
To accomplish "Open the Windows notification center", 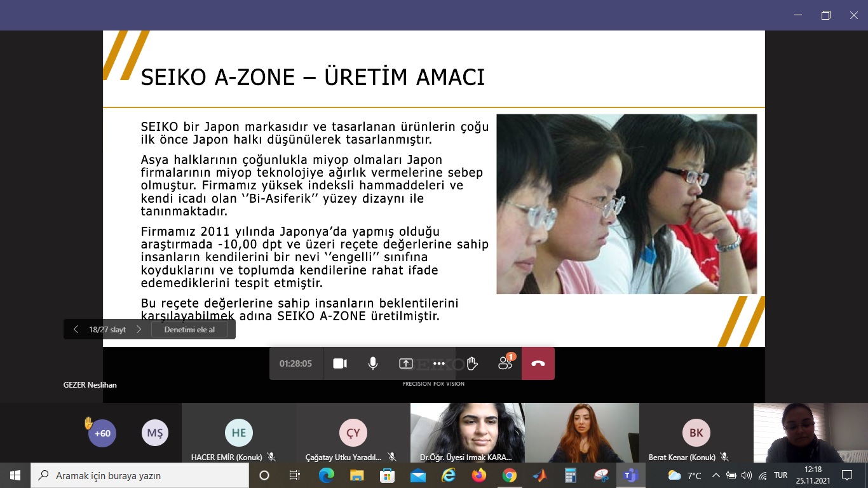I will [x=847, y=475].
